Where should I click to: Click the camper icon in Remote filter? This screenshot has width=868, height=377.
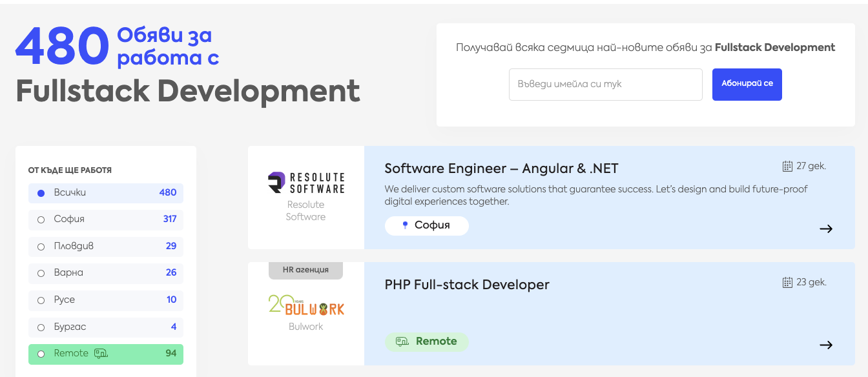(101, 353)
